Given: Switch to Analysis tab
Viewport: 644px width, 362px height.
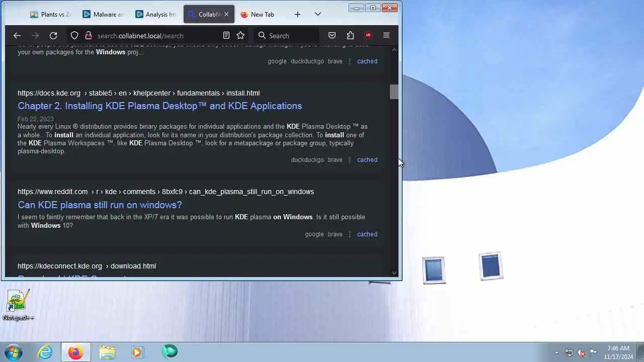Looking at the screenshot, I should (156, 15).
